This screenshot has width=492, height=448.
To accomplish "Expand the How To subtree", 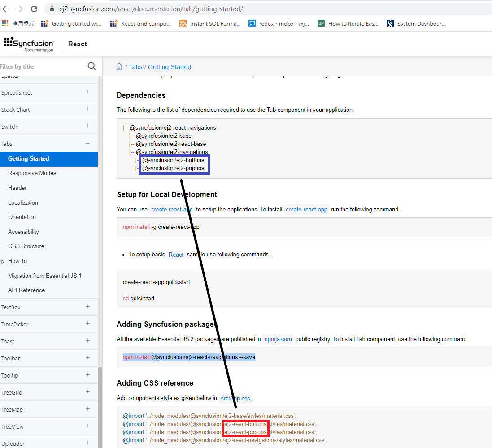I will click(x=3, y=261).
